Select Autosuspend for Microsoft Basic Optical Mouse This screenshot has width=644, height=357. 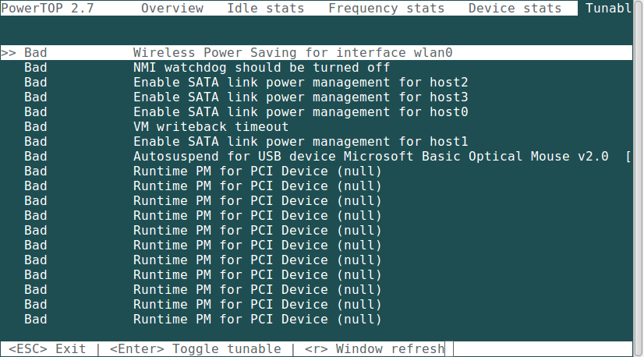(370, 157)
